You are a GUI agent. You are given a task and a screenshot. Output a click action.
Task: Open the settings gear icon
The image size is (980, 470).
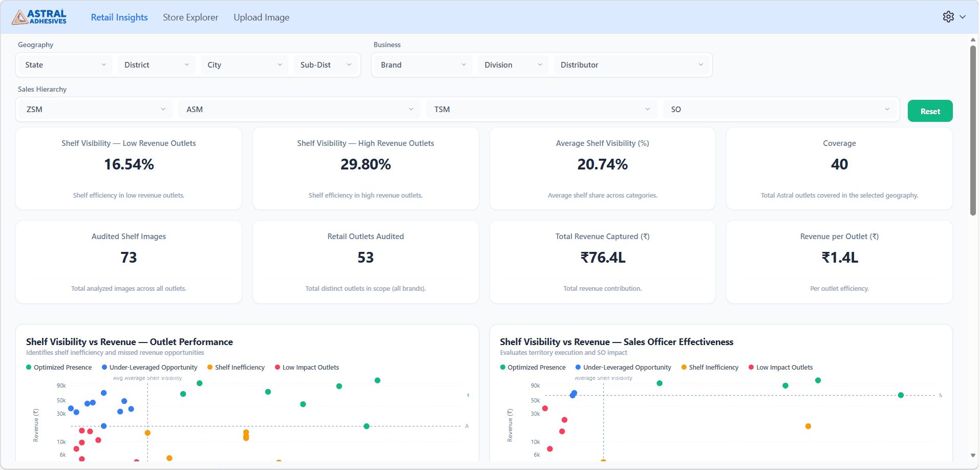coord(948,17)
